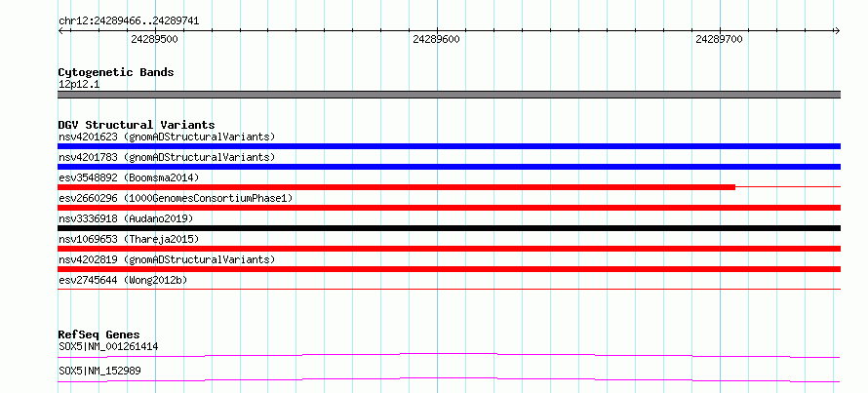Click the red bar for esv2660296
The width and height of the screenshot is (868, 393).
[x=449, y=208]
